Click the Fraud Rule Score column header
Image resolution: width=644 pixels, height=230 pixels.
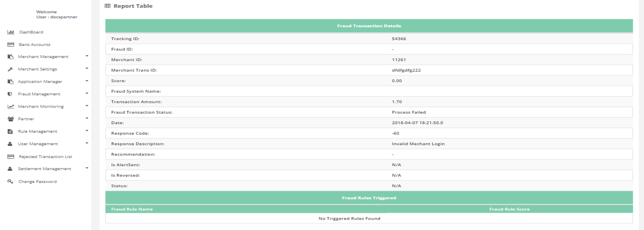pyautogui.click(x=509, y=209)
